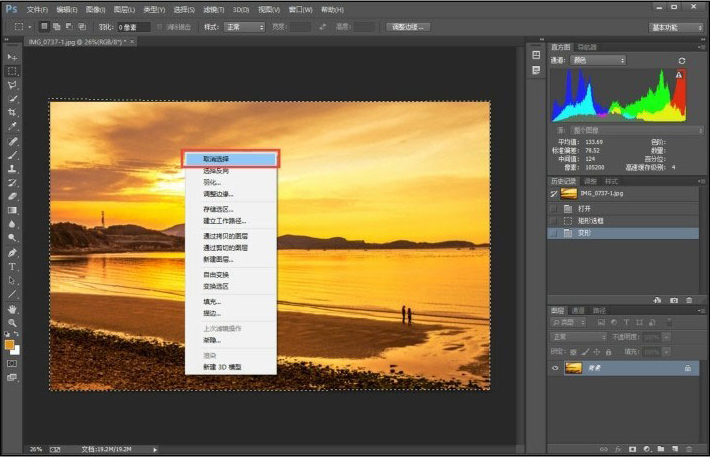710x457 pixels.
Task: Select the Rectangular Marquee tool
Action: point(13,71)
